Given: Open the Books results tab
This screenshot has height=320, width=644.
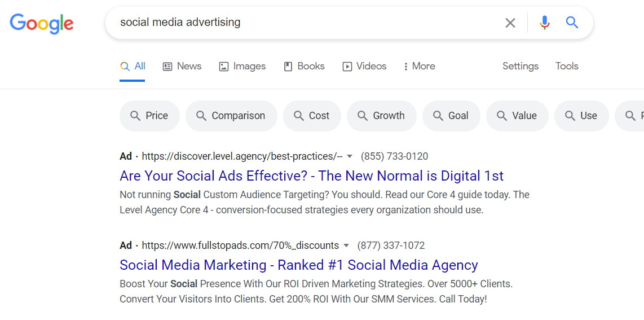Looking at the screenshot, I should [305, 66].
